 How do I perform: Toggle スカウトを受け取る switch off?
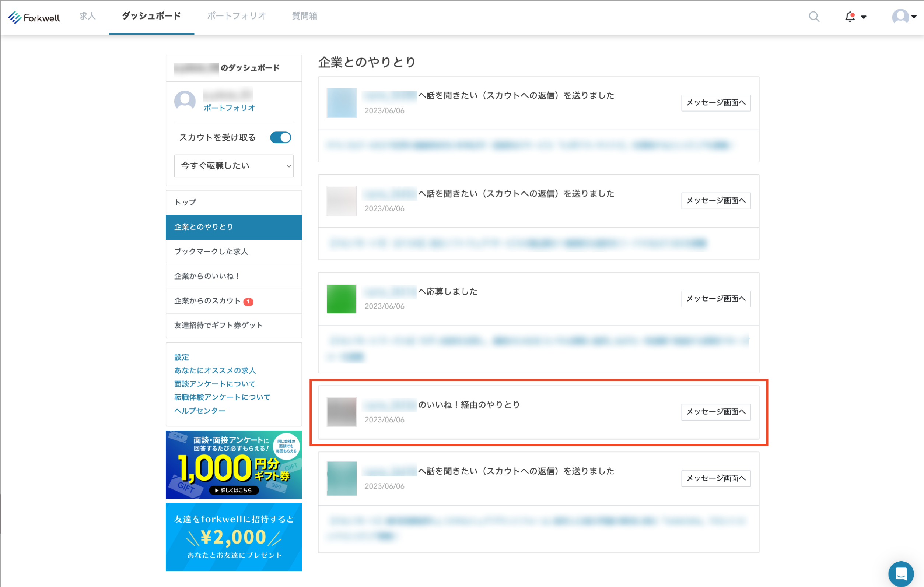[280, 137]
